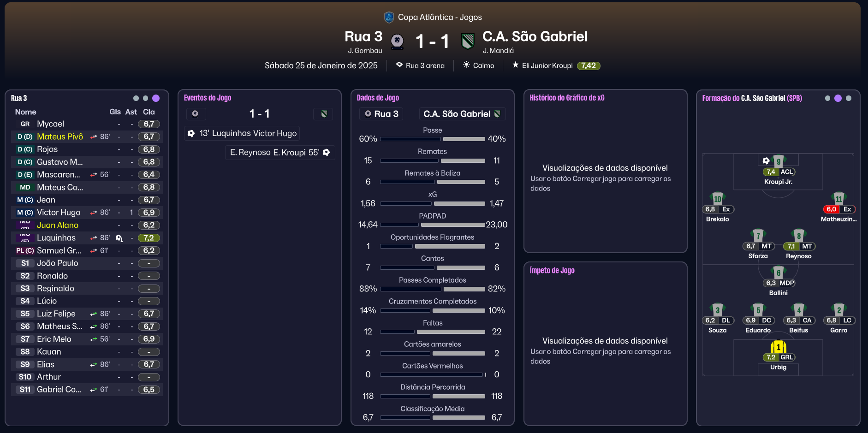The width and height of the screenshot is (868, 433).
Task: Switch to C.A. São Gabriel tab in Dados de Jogo
Action: pyautogui.click(x=462, y=114)
